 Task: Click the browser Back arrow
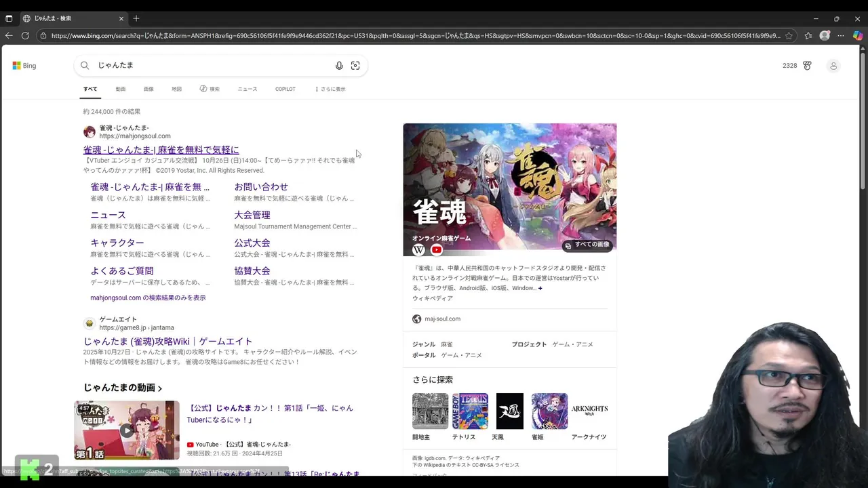click(x=9, y=36)
